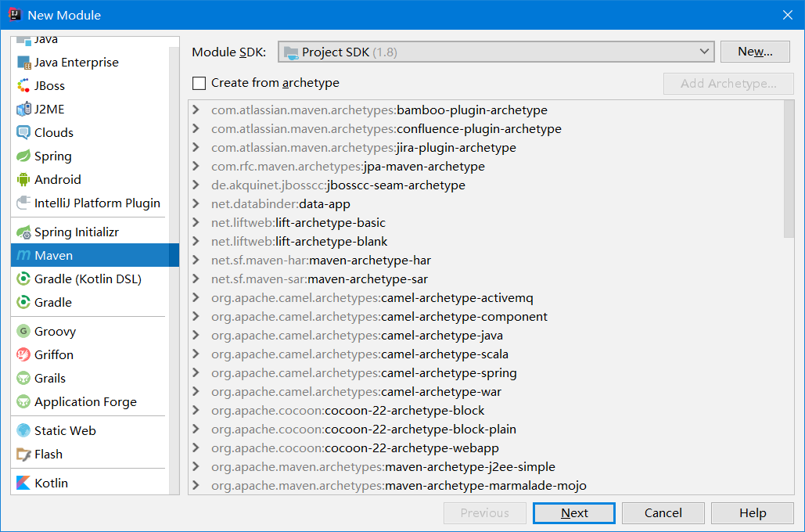Select lift-archetype-blank row
805x532 pixels.
click(x=486, y=241)
